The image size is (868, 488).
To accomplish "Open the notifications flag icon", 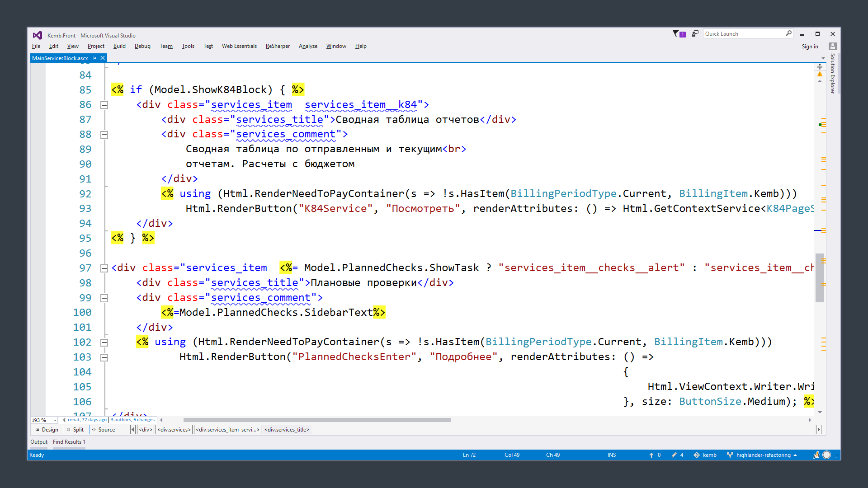I will [676, 33].
